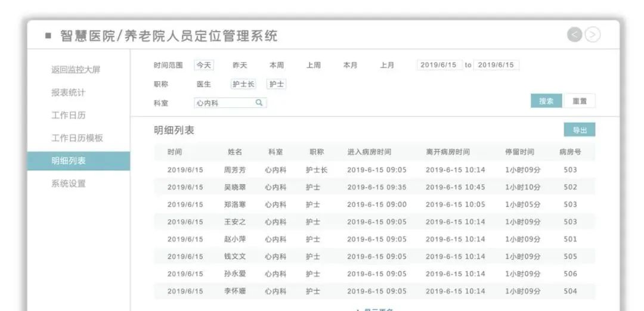
Task: Click the previous page arrow icon
Action: 575,35
